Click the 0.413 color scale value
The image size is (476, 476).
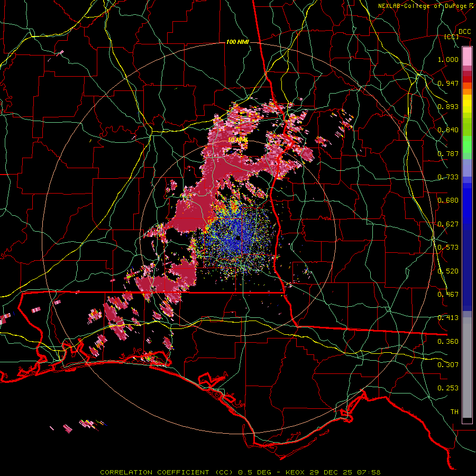pos(448,318)
